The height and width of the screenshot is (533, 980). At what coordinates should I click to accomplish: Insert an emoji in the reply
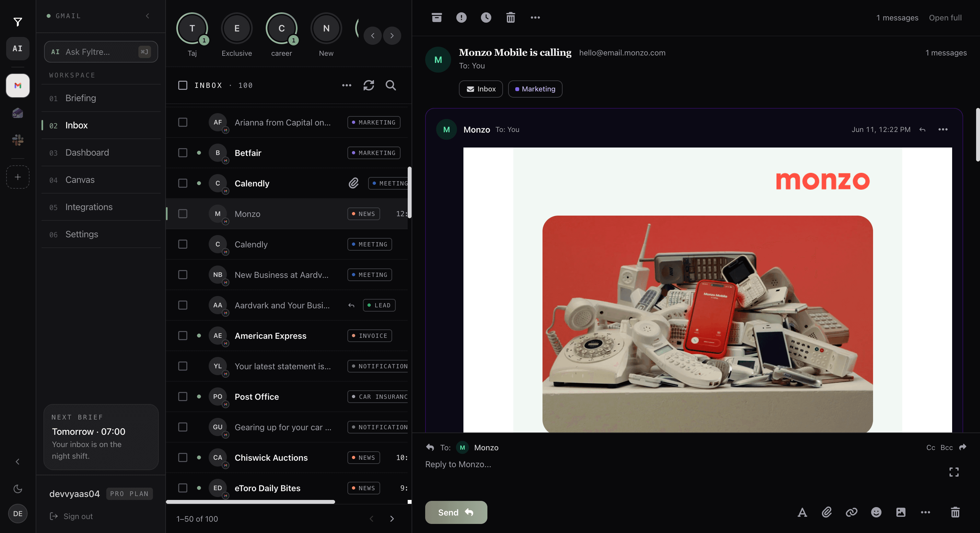coord(876,513)
